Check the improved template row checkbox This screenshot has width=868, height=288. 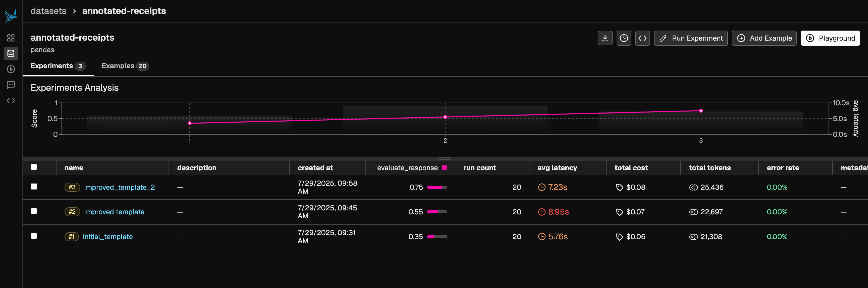34,211
